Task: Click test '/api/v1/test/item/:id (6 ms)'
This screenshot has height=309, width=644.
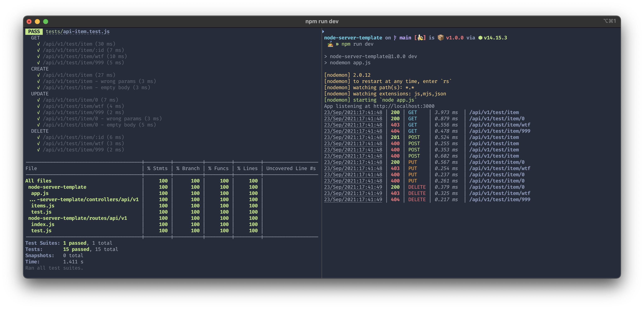Action: 83,137
